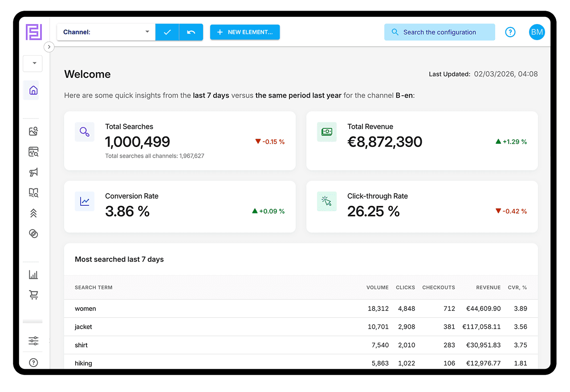
Task: Open the sliders settings icon in sidebar
Action: (x=33, y=341)
